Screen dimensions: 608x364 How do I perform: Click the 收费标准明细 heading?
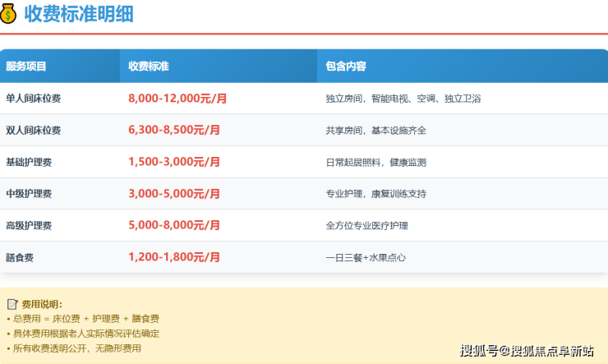79,14
